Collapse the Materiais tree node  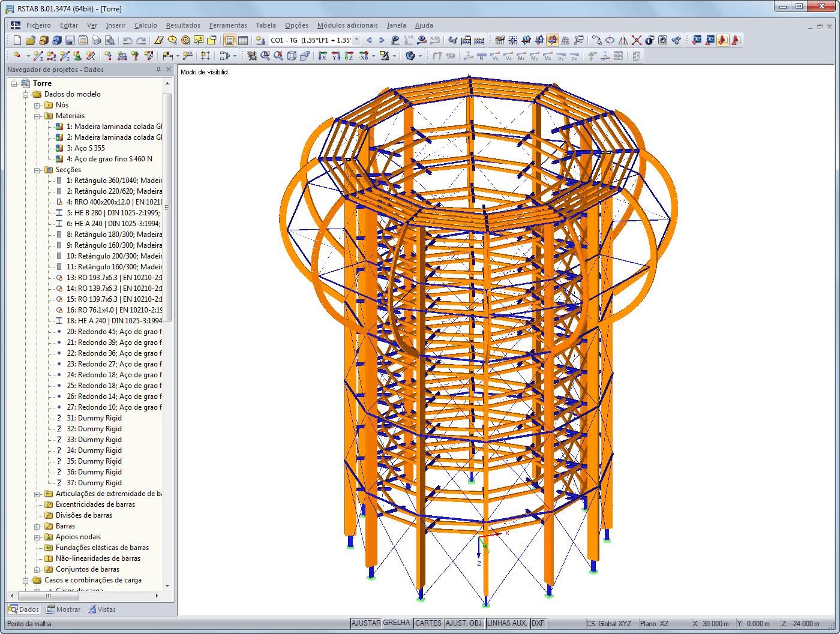pyautogui.click(x=37, y=116)
